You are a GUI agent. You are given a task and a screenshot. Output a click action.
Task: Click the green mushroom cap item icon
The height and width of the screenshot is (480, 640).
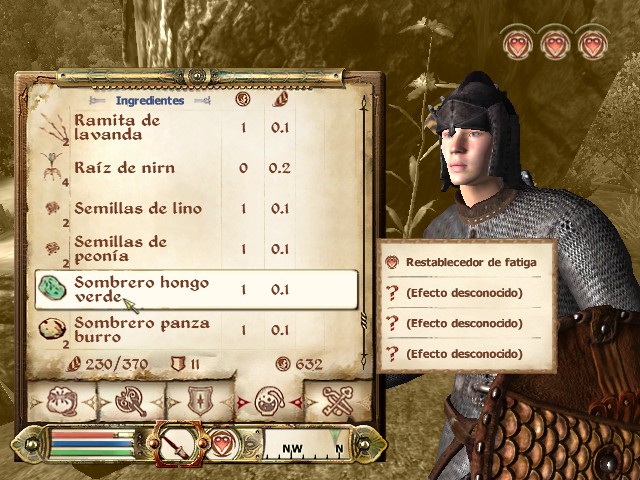(52, 287)
